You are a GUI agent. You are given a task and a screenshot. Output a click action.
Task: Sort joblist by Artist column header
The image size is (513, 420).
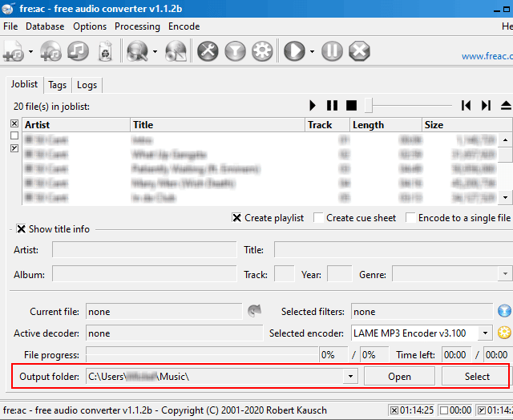(76, 125)
